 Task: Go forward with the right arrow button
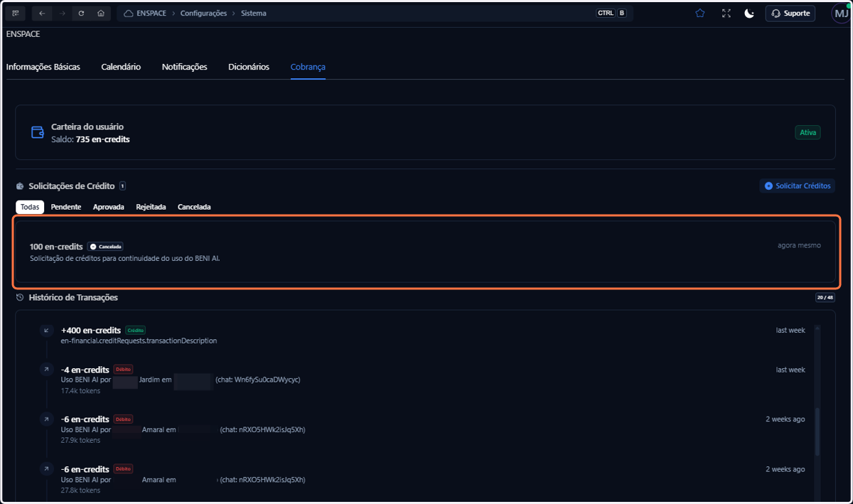click(63, 13)
